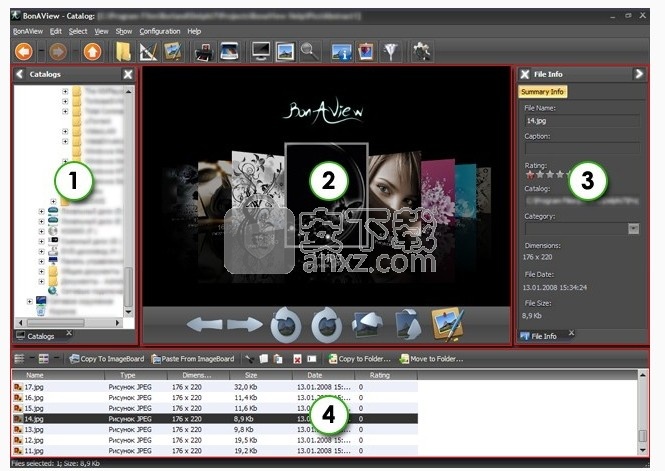This screenshot has height=471, width=665.
Task: Switch to the Summary Info tab
Action: 542,92
